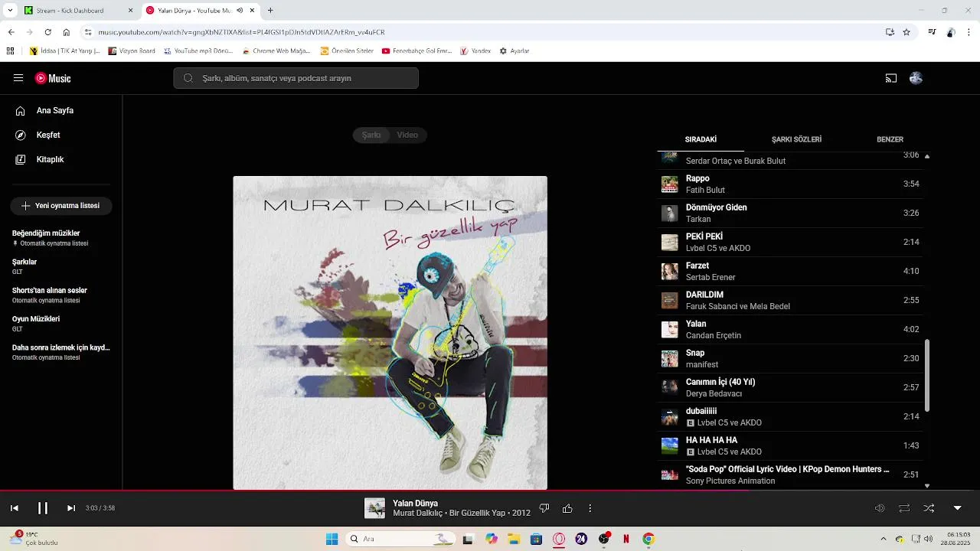
Task: Play dubaiiiiii from the queue
Action: click(790, 417)
